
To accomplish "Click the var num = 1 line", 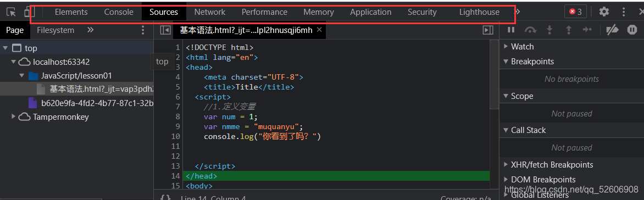I will pos(231,116).
